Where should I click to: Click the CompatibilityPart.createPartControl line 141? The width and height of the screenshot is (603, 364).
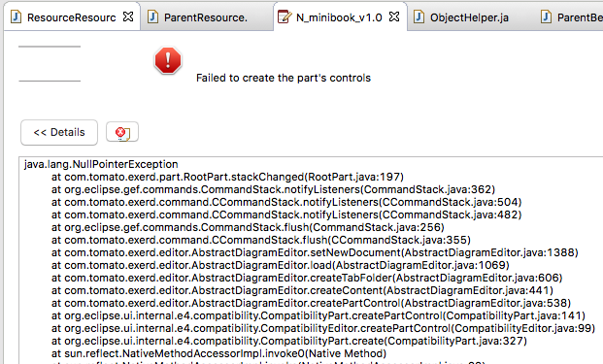pos(318,316)
